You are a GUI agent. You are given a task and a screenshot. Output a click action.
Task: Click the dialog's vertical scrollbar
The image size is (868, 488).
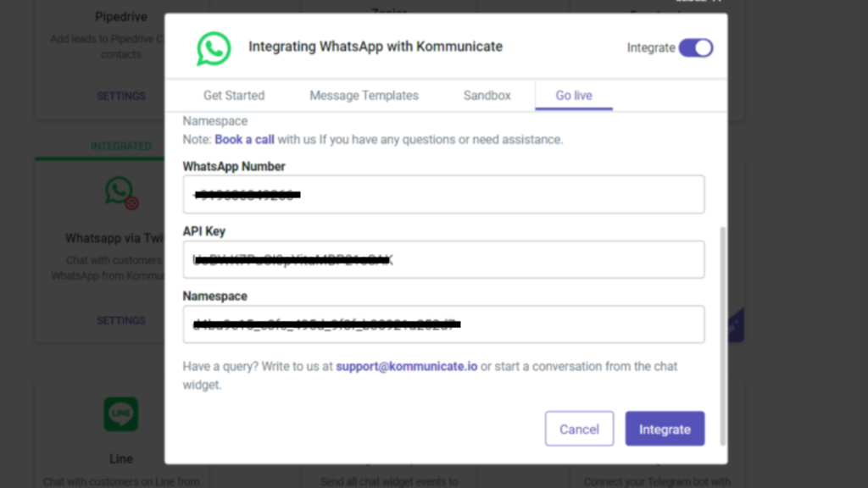(722, 335)
